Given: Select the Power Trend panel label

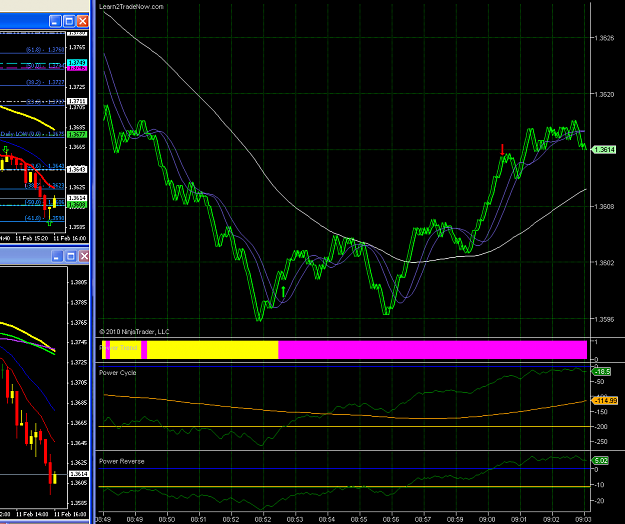Looking at the screenshot, I should pyautogui.click(x=118, y=348).
